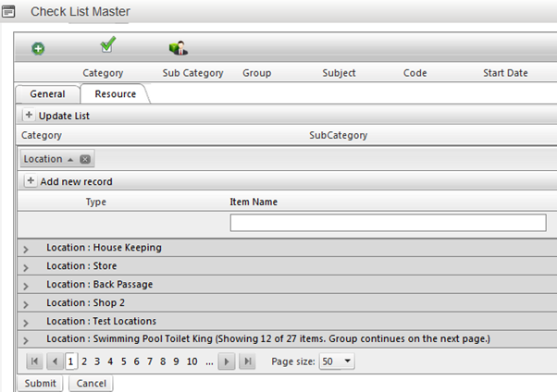Switch to the General tab
This screenshot has height=392, width=557.
coord(47,93)
